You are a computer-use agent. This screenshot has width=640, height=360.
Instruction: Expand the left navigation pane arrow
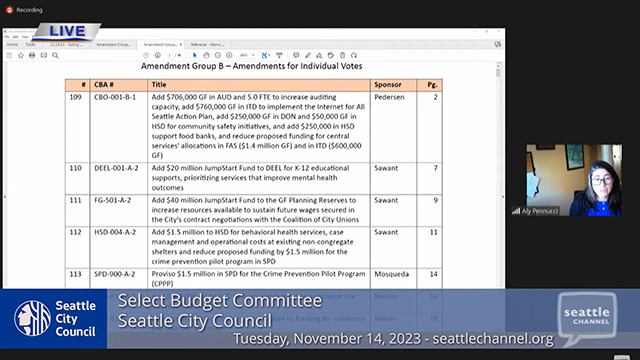(x=4, y=197)
